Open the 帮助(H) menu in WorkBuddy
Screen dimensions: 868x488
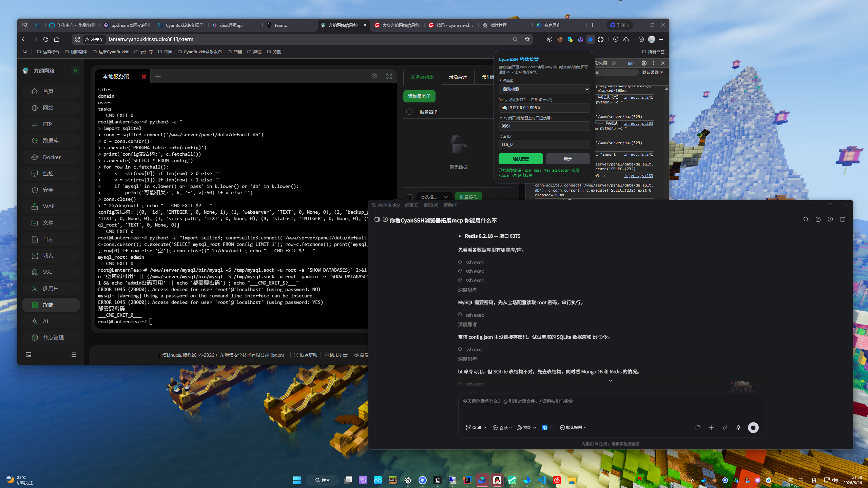tap(450, 205)
